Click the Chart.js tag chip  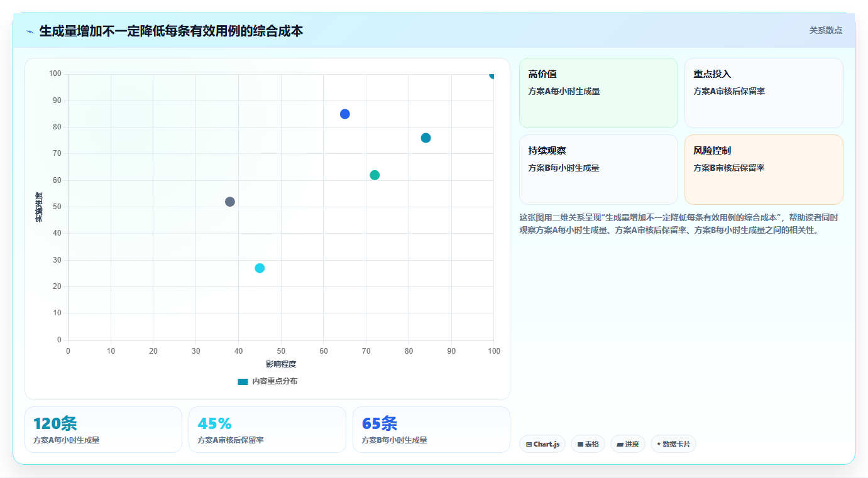pos(542,444)
